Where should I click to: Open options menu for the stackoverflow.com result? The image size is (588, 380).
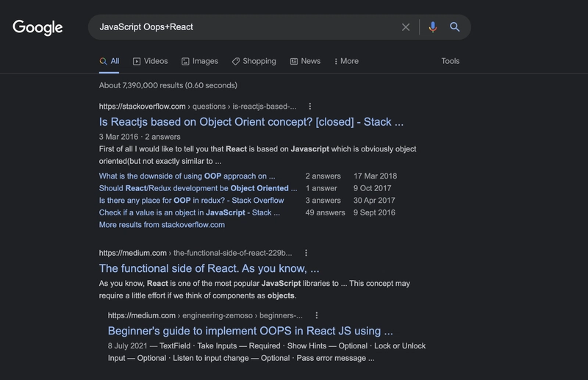(309, 107)
